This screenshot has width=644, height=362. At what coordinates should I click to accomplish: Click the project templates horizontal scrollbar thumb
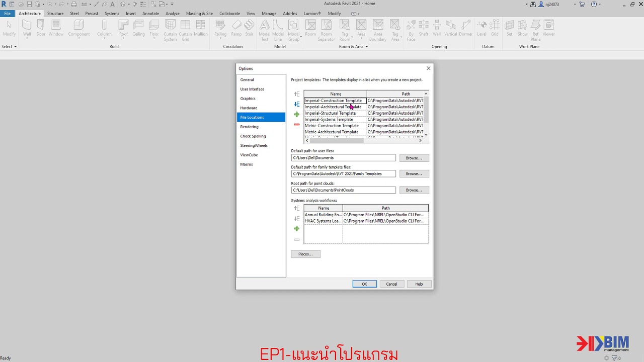point(336,141)
